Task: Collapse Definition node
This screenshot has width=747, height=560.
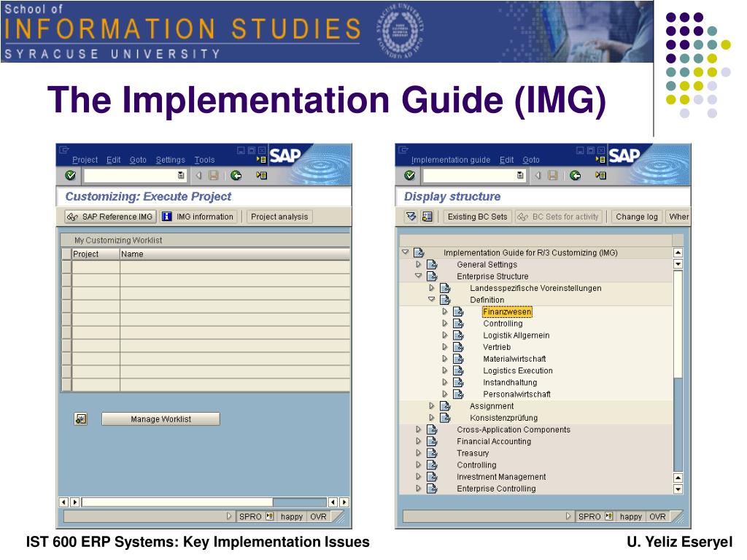Action: tap(432, 300)
